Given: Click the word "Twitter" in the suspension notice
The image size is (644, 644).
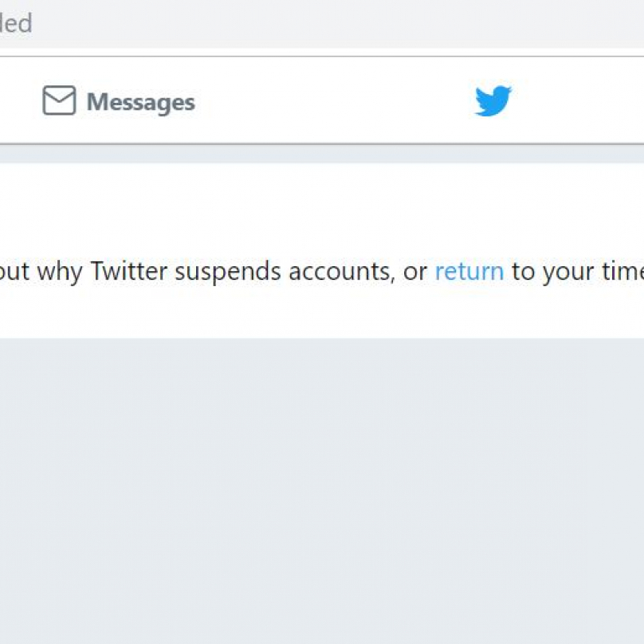Looking at the screenshot, I should tap(128, 271).
